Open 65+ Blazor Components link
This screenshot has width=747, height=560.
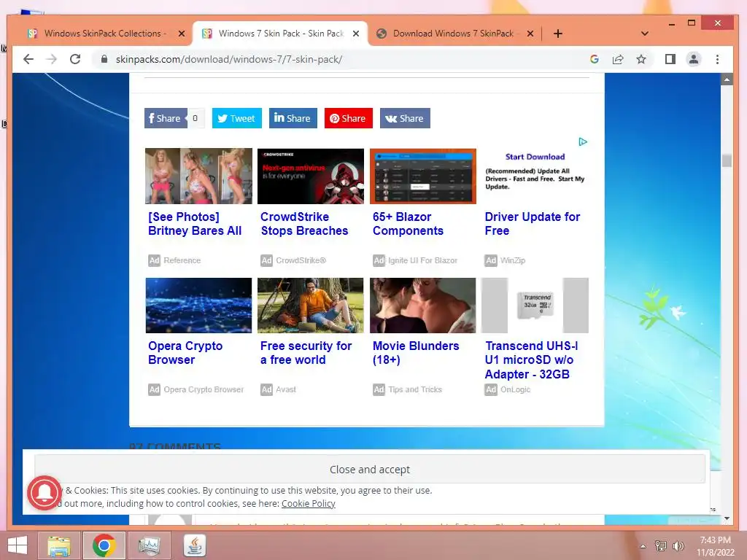click(408, 224)
